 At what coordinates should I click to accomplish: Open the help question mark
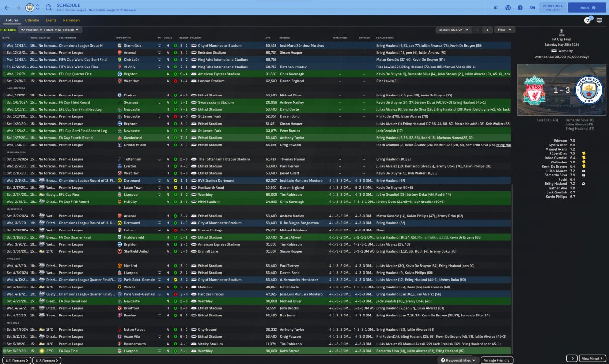click(520, 8)
